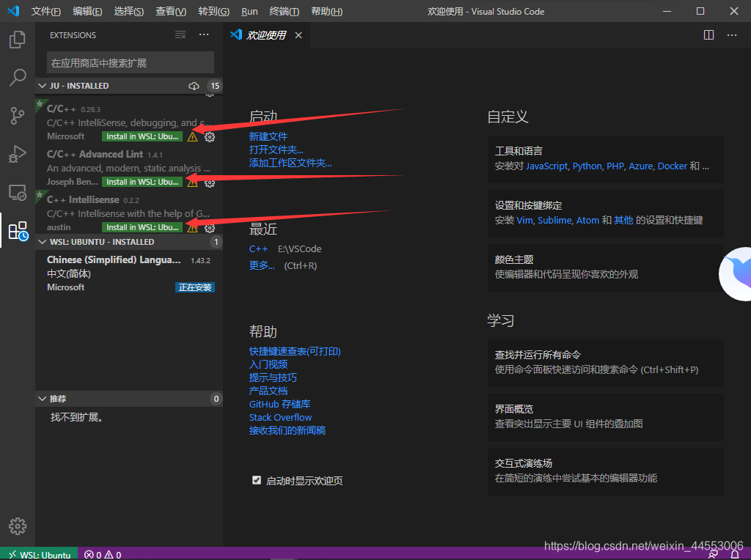This screenshot has width=751, height=560.
Task: Click cloud install icon in JU - INSTALLED header
Action: (x=194, y=86)
